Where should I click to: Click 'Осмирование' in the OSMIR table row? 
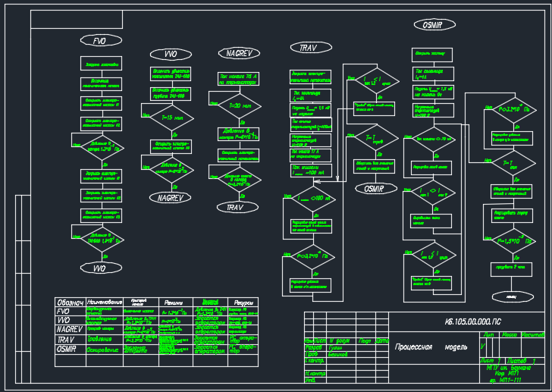click(x=102, y=350)
